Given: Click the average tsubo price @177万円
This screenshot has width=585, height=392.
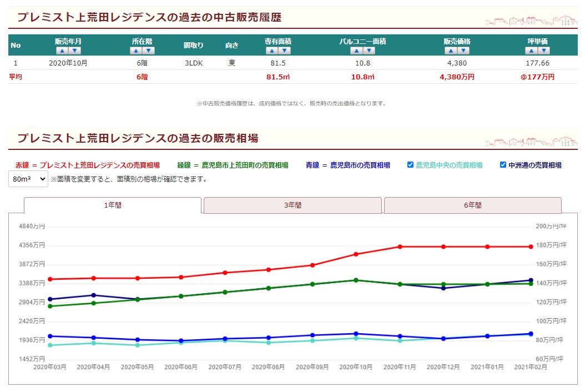Looking at the screenshot, I should [538, 77].
